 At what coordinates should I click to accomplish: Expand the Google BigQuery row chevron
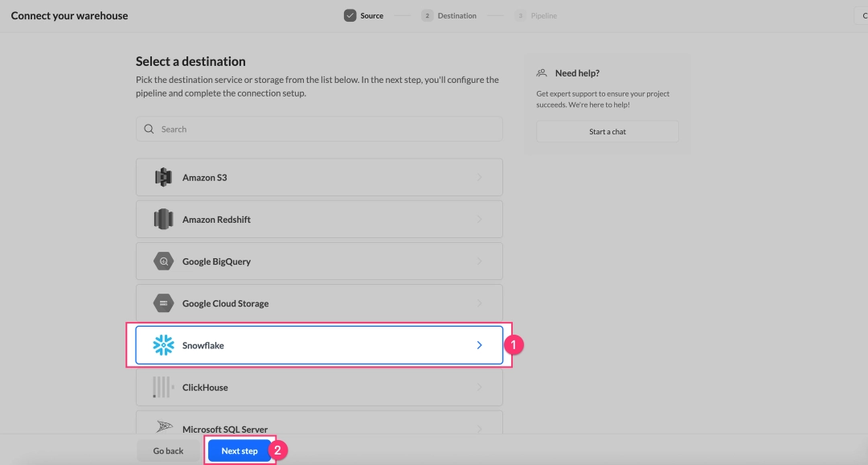click(x=480, y=261)
